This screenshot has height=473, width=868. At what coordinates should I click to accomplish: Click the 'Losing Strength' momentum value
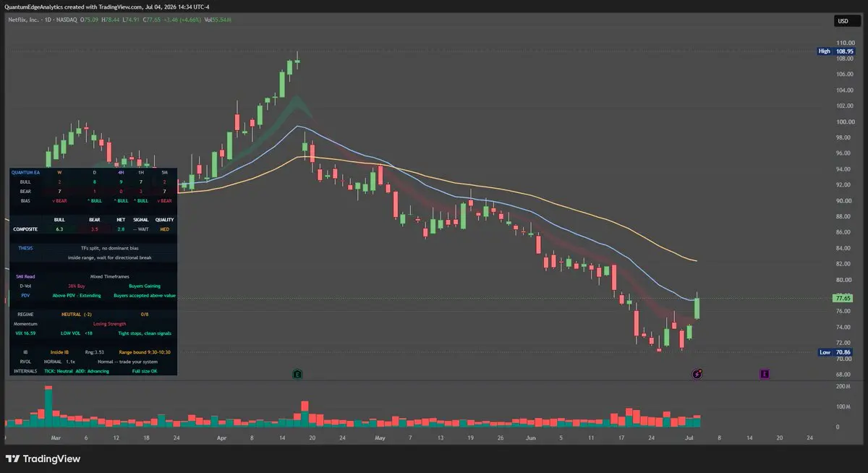(x=109, y=323)
